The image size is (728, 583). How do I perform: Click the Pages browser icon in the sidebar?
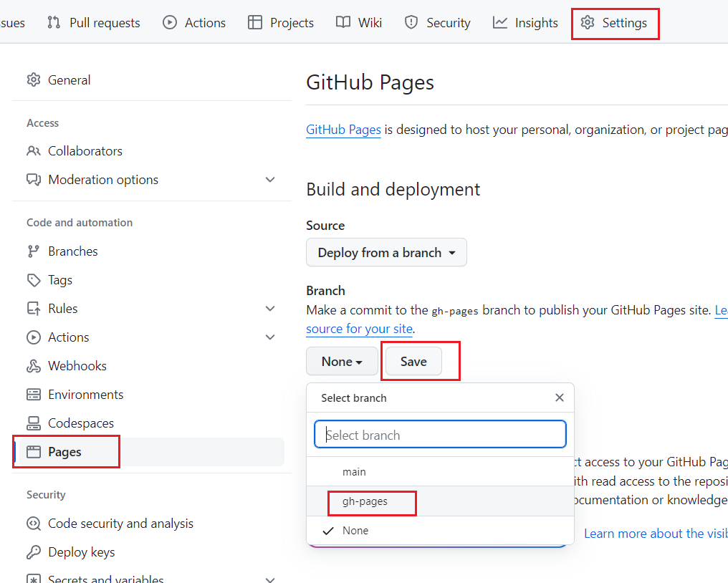pyautogui.click(x=34, y=452)
